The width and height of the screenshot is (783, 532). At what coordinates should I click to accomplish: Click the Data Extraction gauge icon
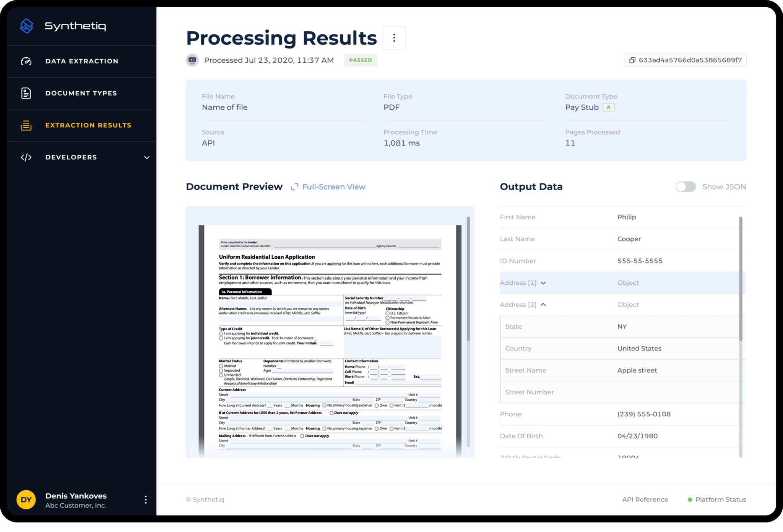coord(26,61)
